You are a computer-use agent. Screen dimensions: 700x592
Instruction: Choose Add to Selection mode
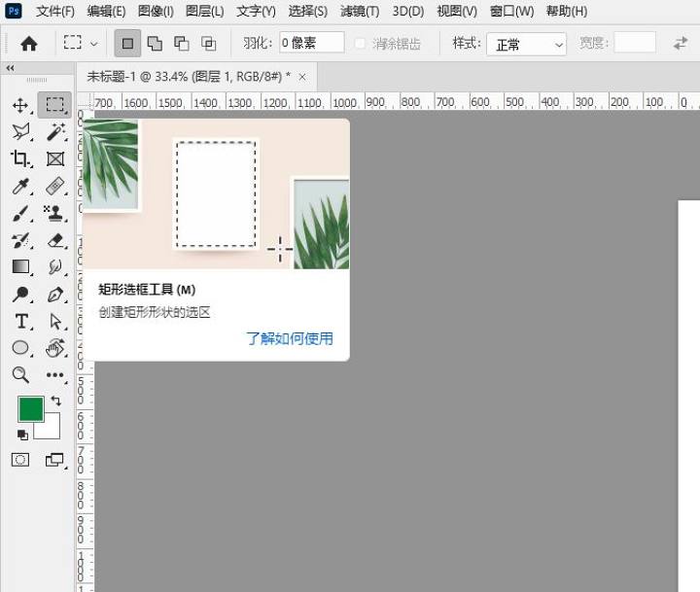(x=155, y=44)
